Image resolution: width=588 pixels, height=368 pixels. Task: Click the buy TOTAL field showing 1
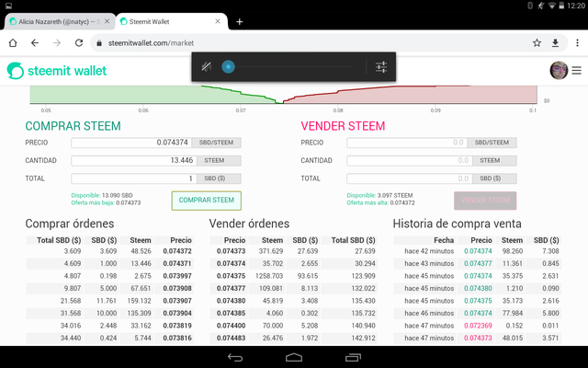(134, 178)
